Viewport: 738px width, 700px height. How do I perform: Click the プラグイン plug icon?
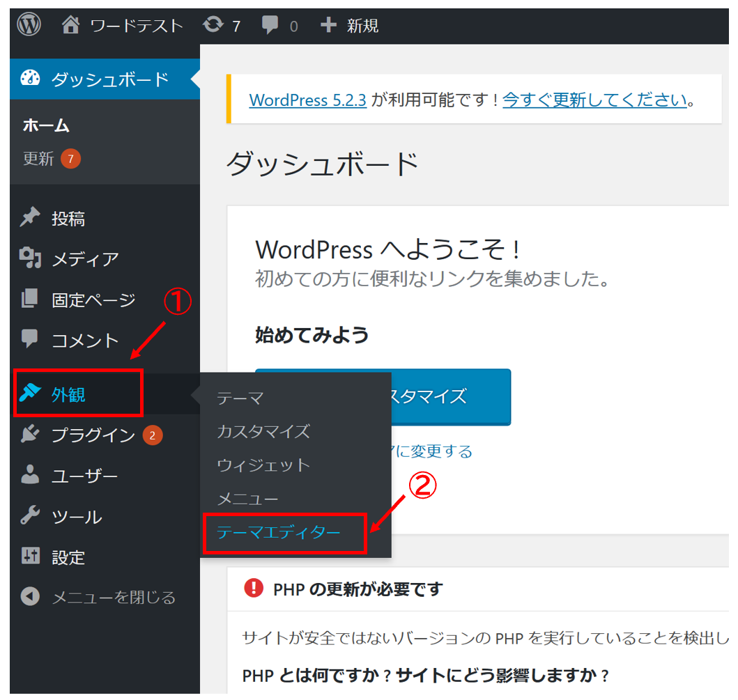point(30,435)
